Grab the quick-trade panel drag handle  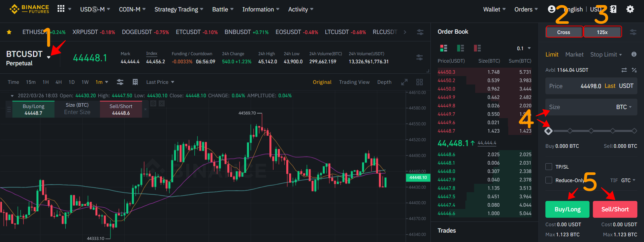pos(9,109)
